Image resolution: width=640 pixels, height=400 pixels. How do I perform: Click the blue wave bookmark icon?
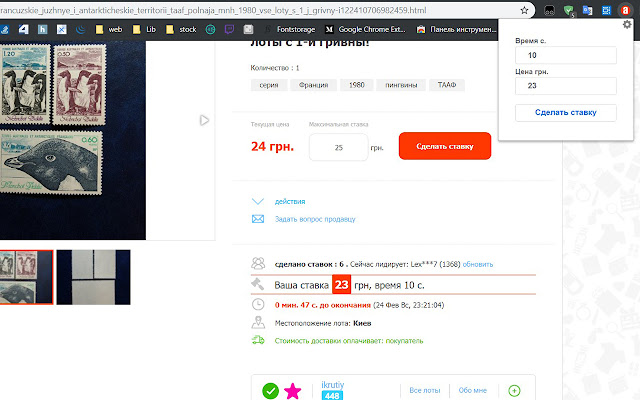(80, 29)
